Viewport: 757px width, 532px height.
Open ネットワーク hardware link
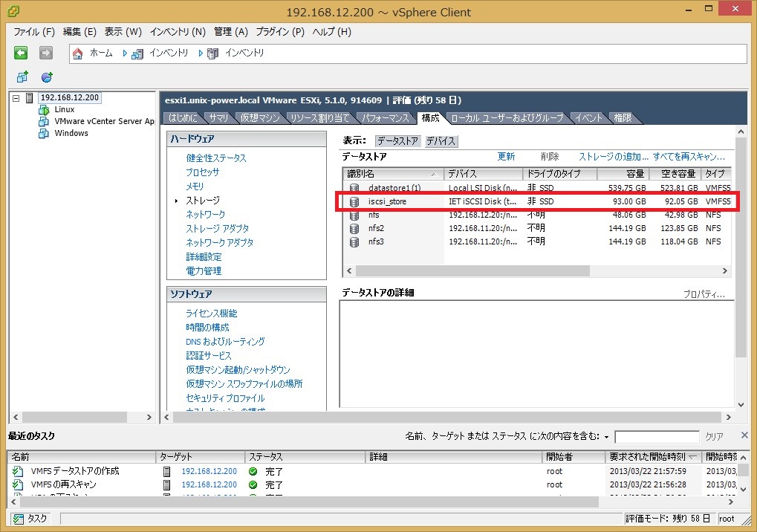point(206,214)
